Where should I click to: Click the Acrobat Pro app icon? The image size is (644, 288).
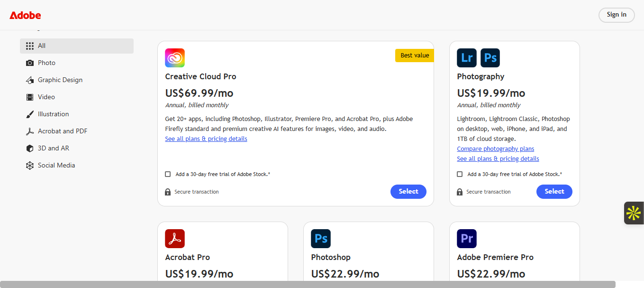click(175, 239)
